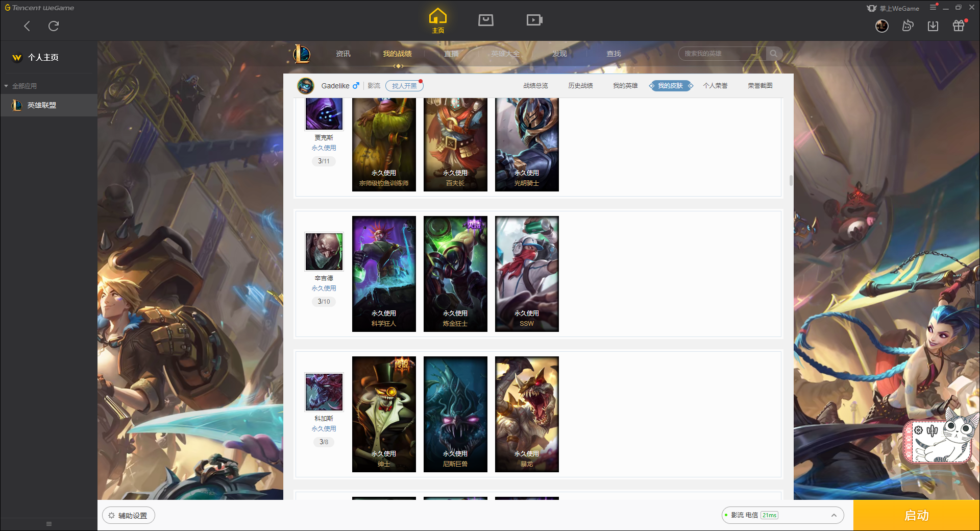This screenshot has width=980, height=531.
Task: Click the 启动 launch button
Action: coord(916,516)
